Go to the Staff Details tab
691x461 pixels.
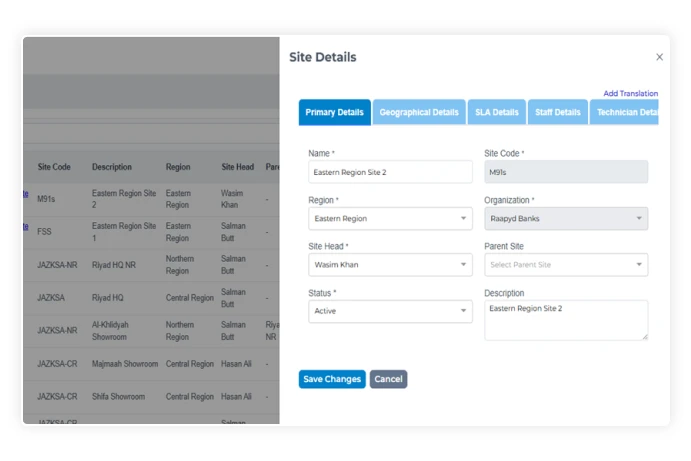click(558, 112)
